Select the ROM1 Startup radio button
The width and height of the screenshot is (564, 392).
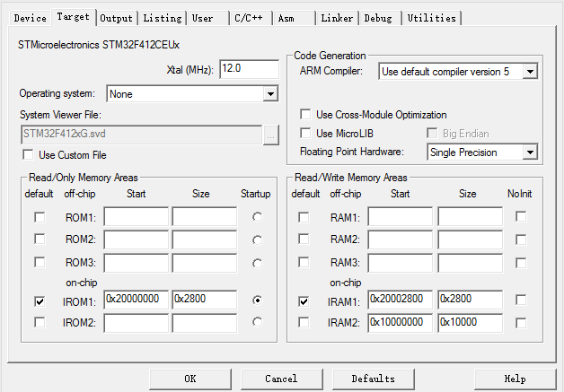pyautogui.click(x=257, y=217)
